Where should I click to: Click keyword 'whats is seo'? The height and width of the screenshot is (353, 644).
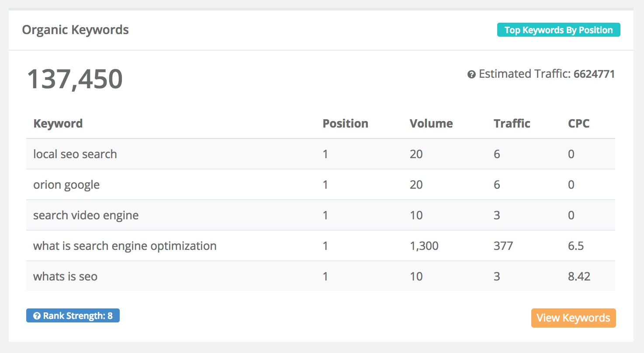pos(66,277)
